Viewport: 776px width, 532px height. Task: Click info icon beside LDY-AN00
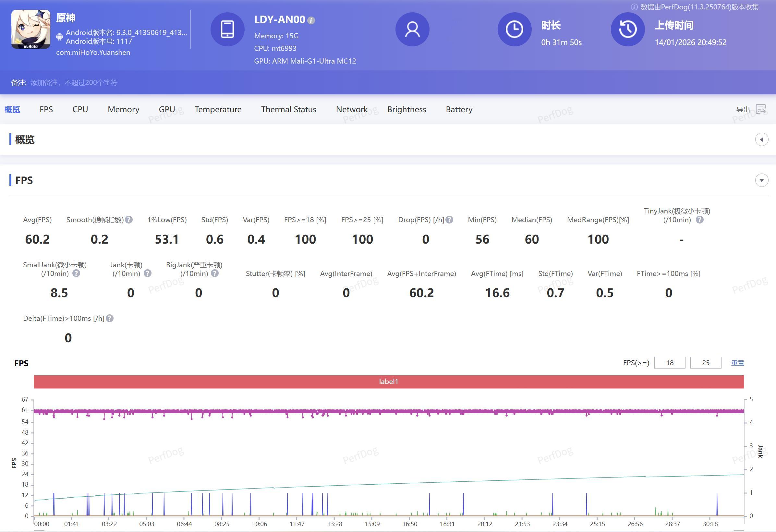tap(311, 21)
